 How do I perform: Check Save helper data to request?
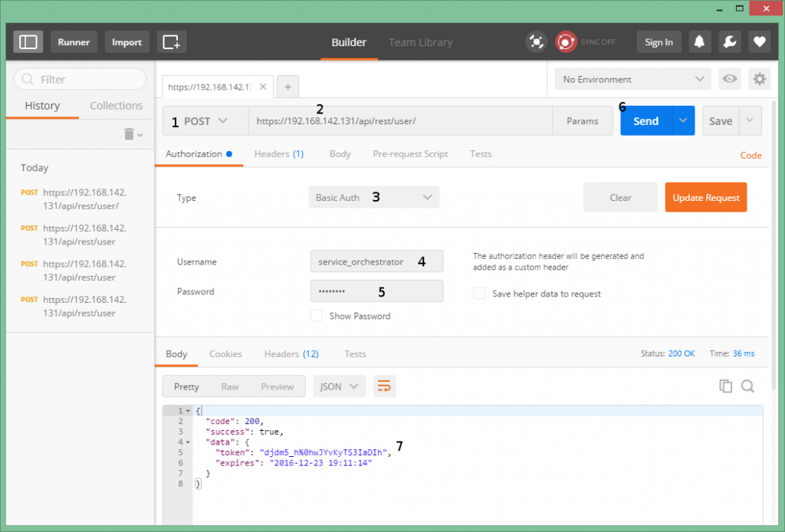[x=478, y=293]
